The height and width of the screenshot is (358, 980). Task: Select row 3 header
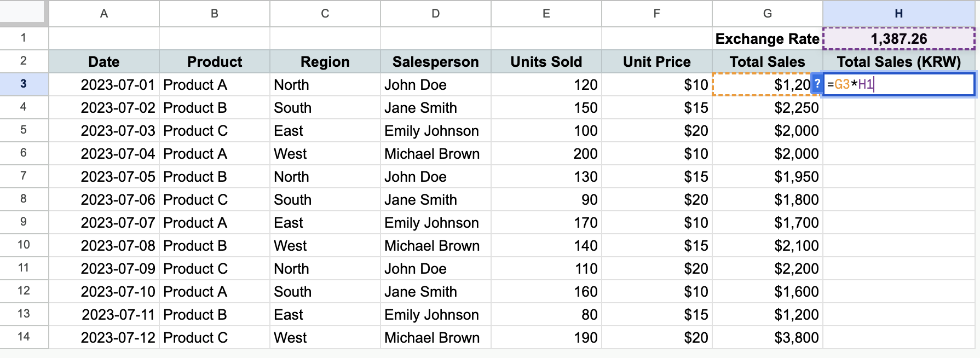tap(24, 84)
